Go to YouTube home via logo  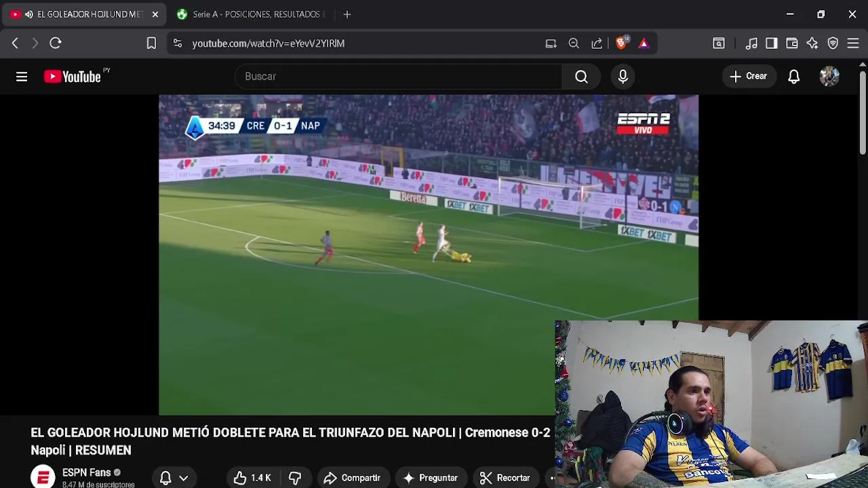point(72,77)
